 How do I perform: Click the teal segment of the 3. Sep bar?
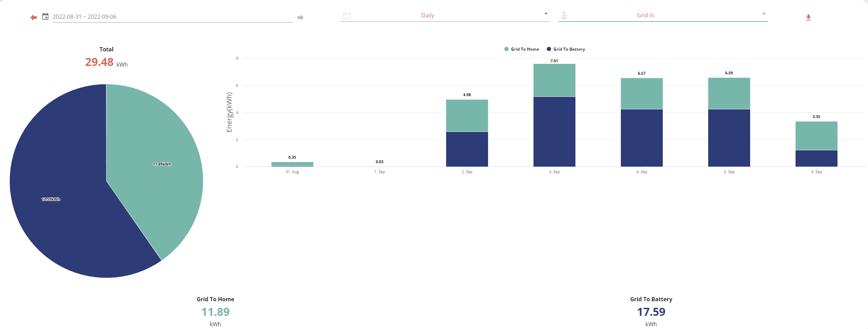click(x=554, y=80)
